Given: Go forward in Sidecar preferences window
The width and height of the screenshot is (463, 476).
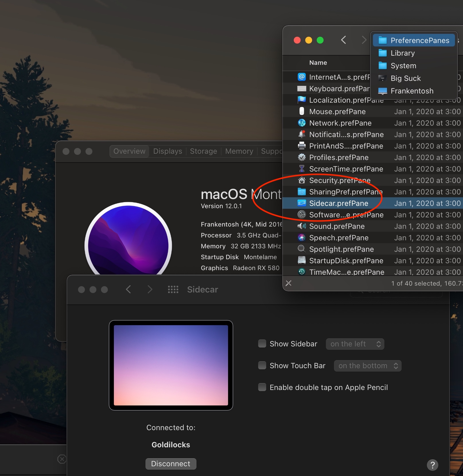Looking at the screenshot, I should point(149,289).
